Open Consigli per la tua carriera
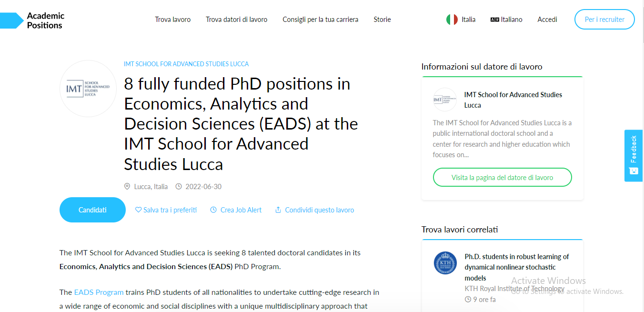 tap(321, 20)
